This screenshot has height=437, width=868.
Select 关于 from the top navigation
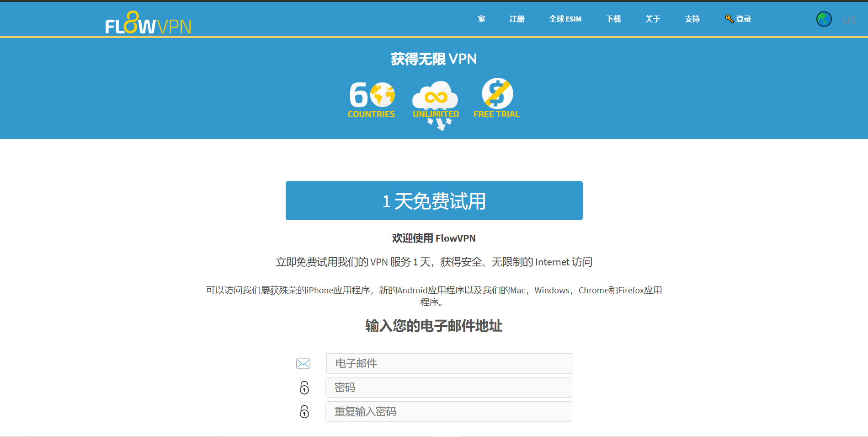(652, 19)
